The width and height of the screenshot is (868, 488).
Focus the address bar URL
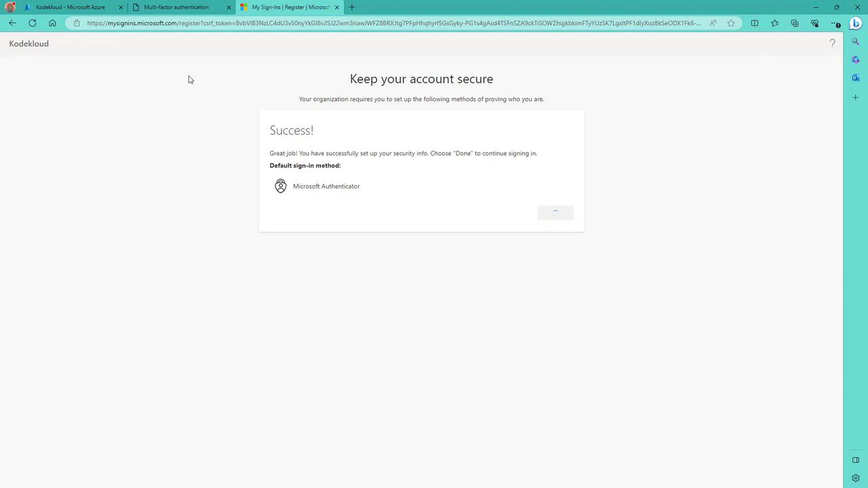click(393, 23)
